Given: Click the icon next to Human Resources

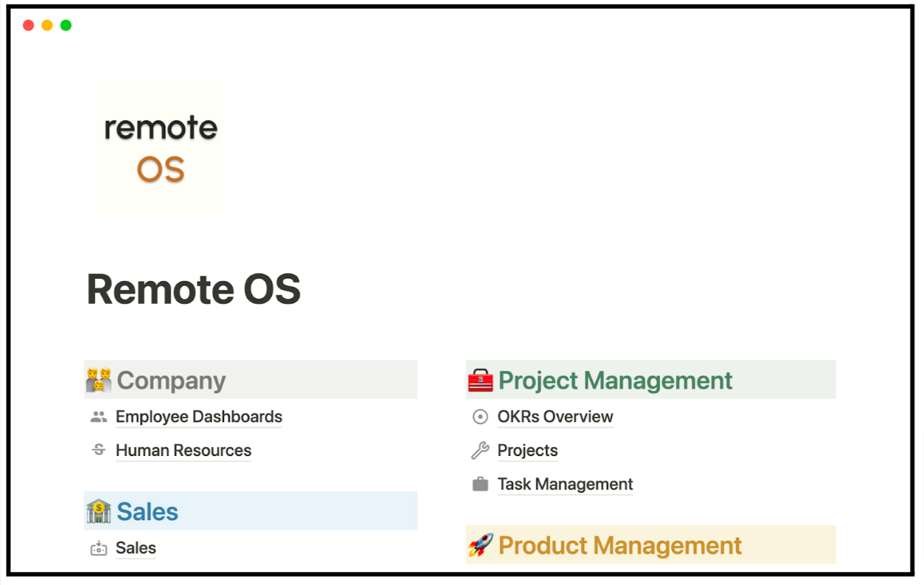Looking at the screenshot, I should 99,450.
